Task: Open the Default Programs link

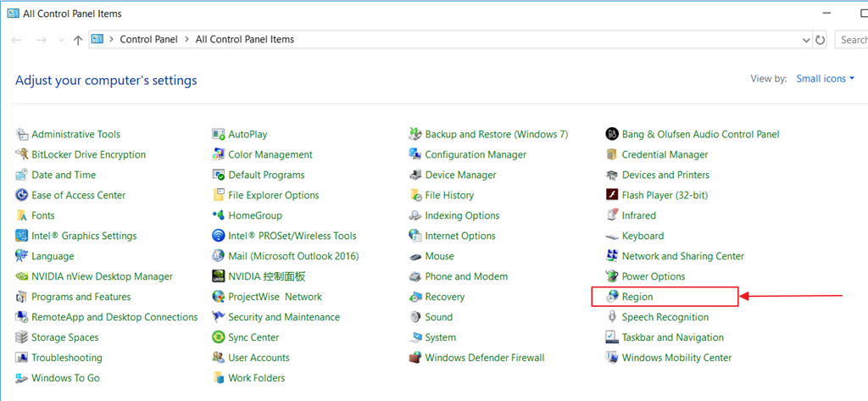Action: point(266,175)
